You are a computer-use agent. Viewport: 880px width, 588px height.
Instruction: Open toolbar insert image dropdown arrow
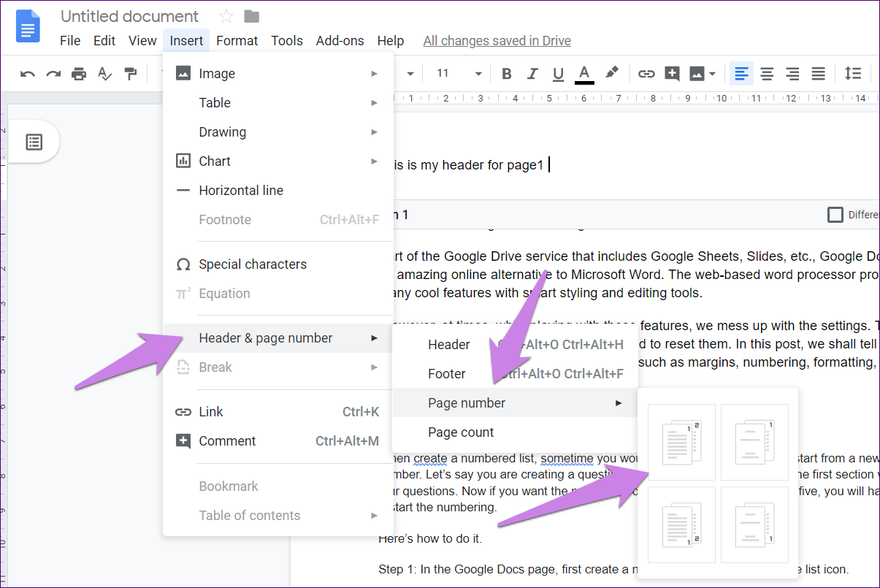point(712,73)
